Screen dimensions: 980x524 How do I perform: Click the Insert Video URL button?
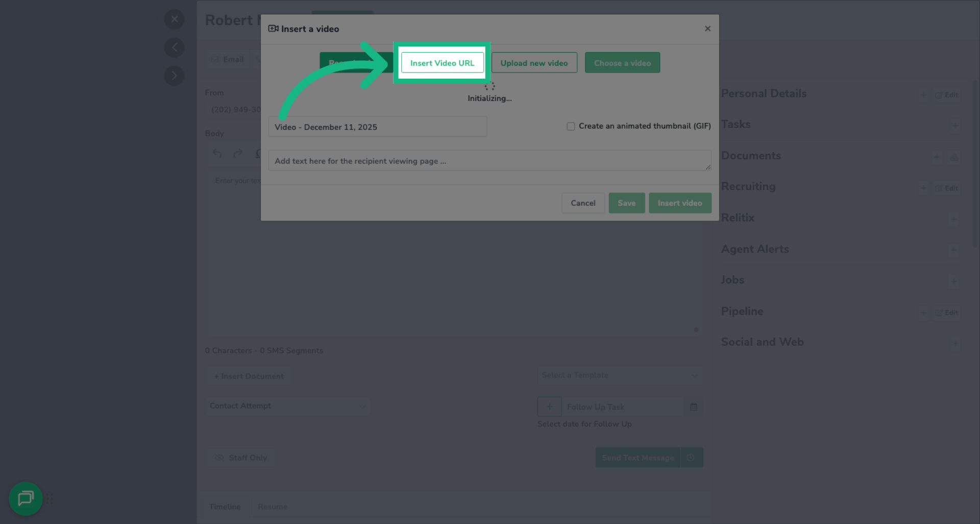point(442,62)
